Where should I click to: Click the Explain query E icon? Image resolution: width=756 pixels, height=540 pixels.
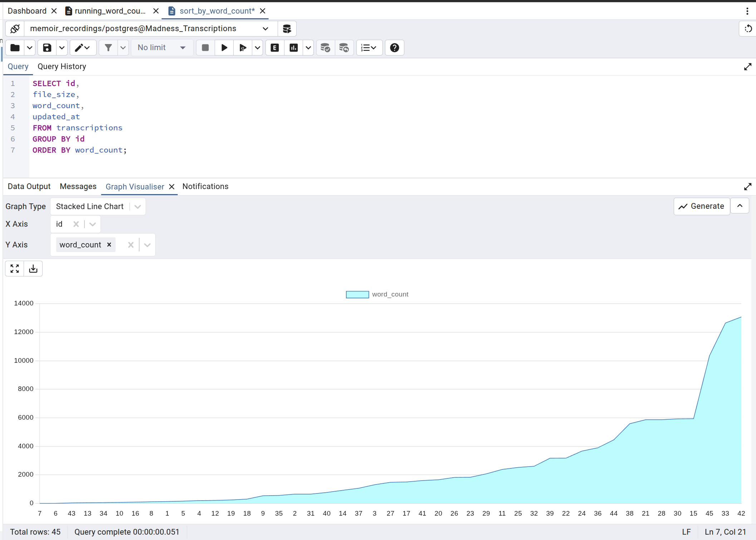coord(275,48)
